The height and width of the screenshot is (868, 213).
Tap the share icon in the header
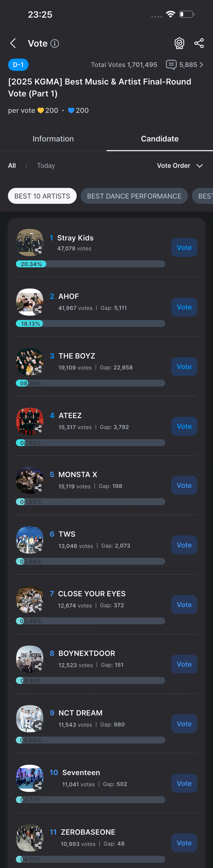coord(199,43)
